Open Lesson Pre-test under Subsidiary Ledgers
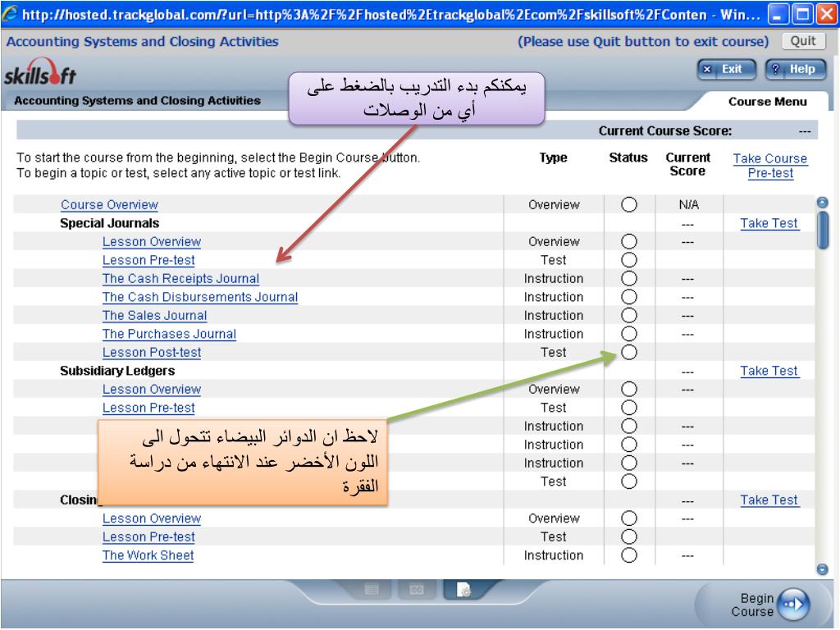The height and width of the screenshot is (630, 840). pyautogui.click(x=148, y=408)
